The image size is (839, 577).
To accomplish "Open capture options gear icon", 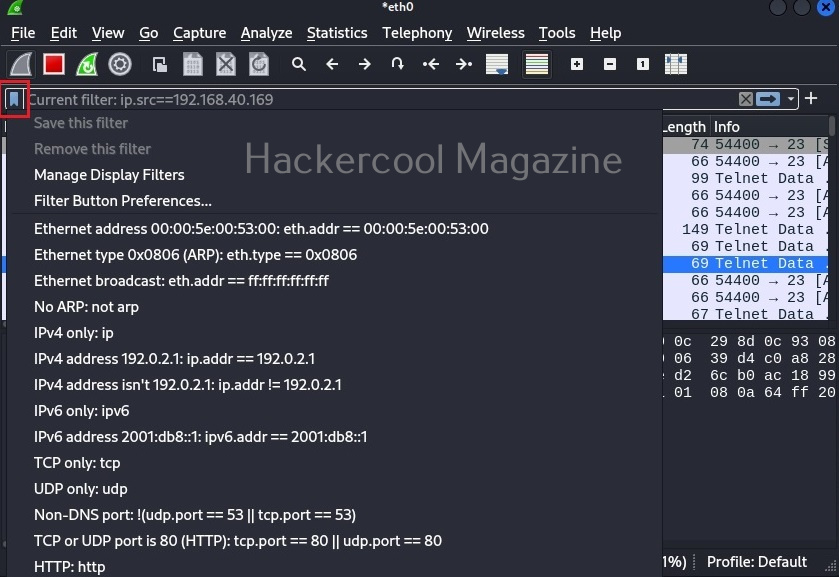I will [120, 65].
